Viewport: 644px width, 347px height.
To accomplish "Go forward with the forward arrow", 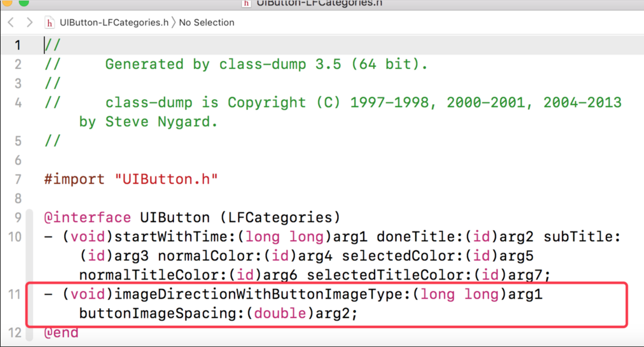I will point(29,22).
